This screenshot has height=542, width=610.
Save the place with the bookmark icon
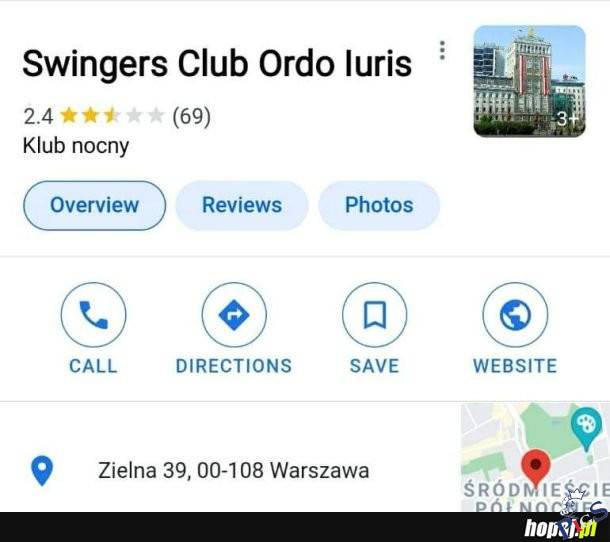[374, 314]
